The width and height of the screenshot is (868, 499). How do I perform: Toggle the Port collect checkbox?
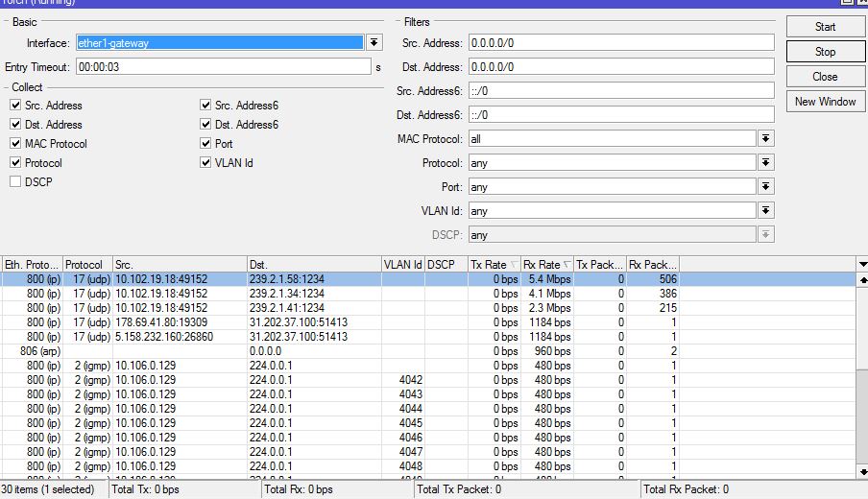coord(205,144)
